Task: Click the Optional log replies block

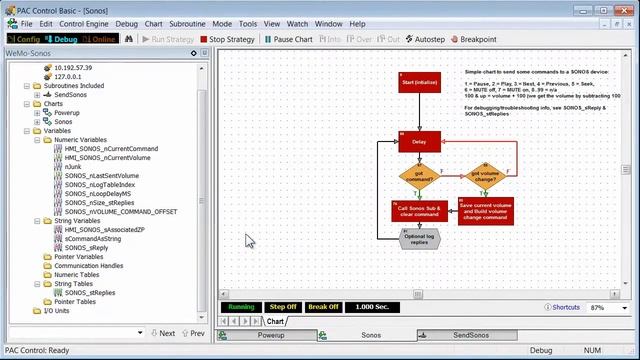Action: [x=419, y=239]
